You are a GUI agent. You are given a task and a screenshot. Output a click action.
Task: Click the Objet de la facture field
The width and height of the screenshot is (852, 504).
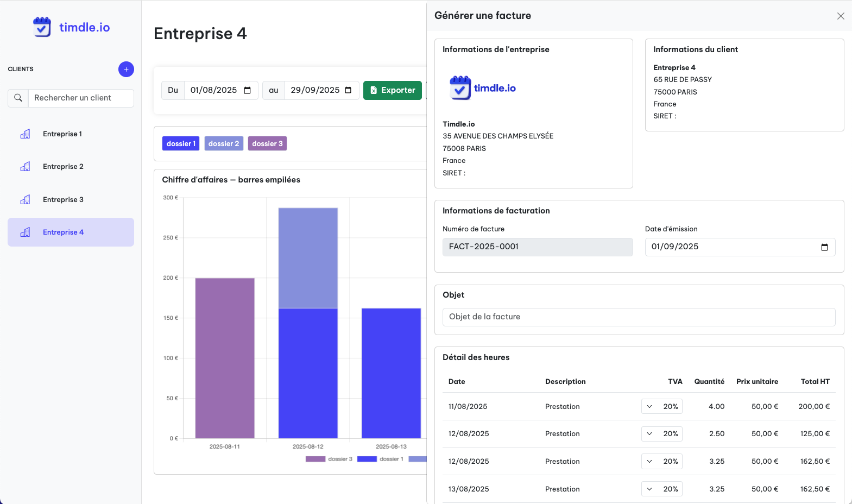click(639, 317)
